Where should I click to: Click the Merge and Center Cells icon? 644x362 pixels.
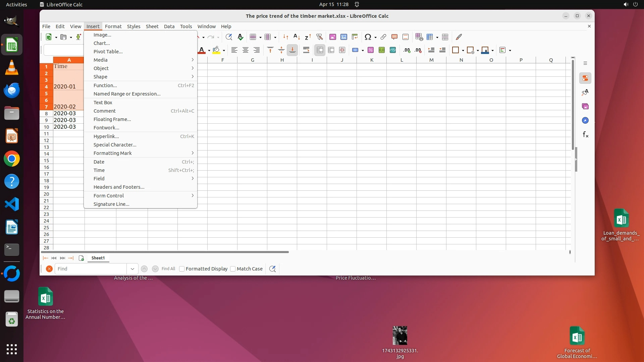(x=320, y=50)
